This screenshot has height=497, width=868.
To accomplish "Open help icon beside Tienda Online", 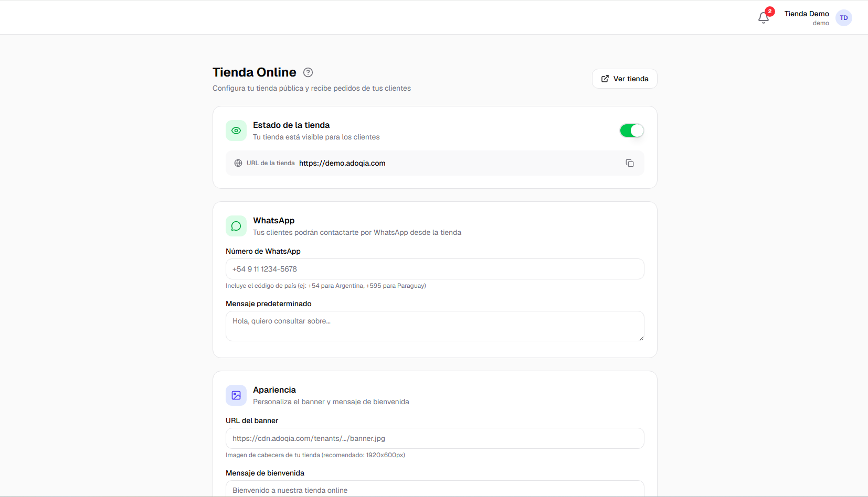I will coord(308,72).
